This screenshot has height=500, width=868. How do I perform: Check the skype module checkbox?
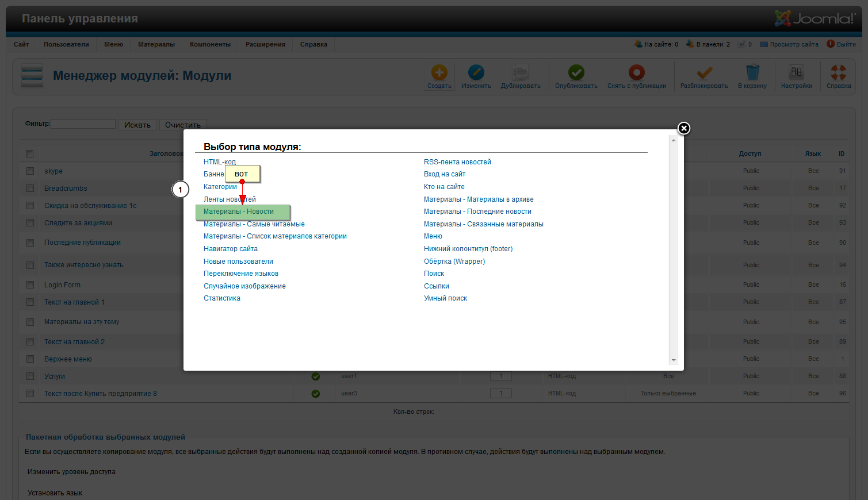click(x=30, y=171)
